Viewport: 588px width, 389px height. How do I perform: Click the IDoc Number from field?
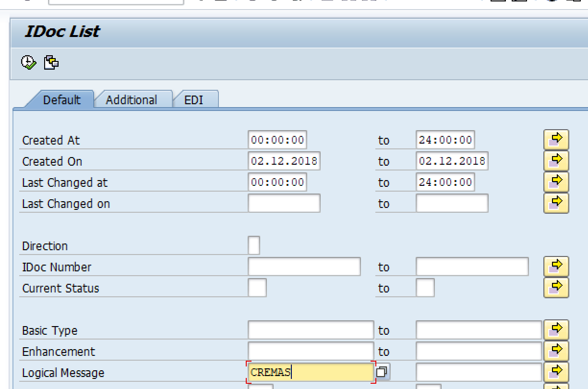(304, 267)
